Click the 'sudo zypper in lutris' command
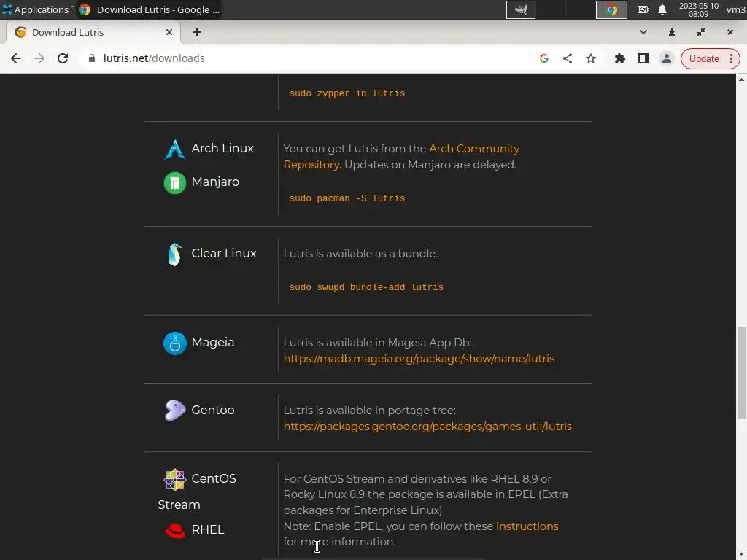This screenshot has height=560, width=747. 347,93
